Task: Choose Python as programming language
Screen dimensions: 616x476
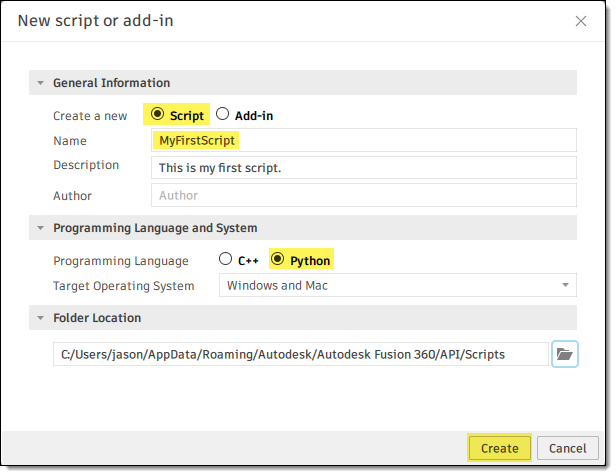Action: point(277,260)
